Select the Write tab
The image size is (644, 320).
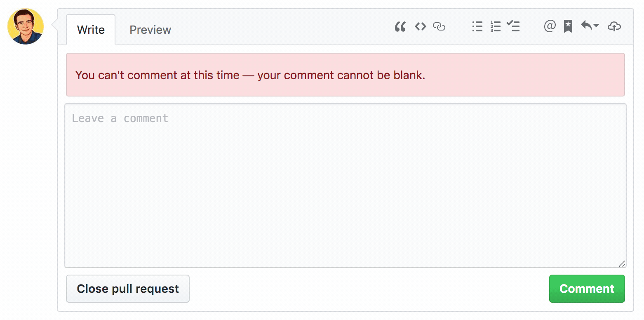(91, 29)
